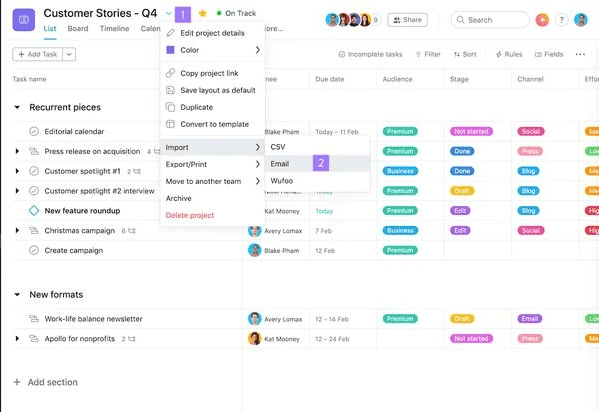
Task: Click the orange quick add plus button
Action: tap(542, 20)
